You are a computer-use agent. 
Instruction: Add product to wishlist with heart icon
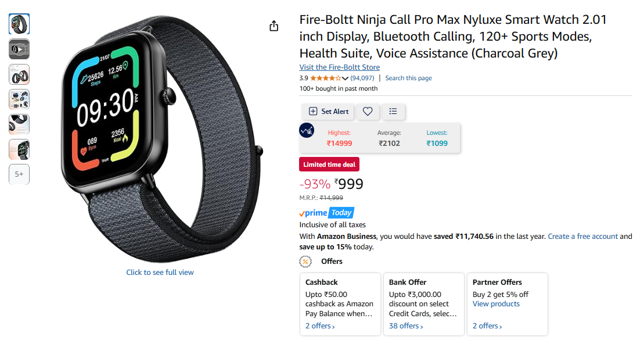[368, 112]
